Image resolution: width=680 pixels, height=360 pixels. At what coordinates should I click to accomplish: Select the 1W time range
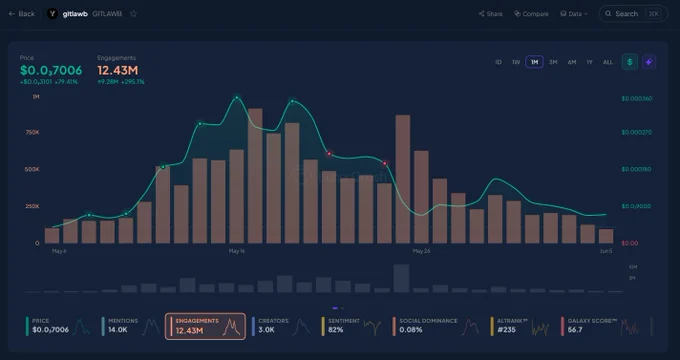[516, 62]
